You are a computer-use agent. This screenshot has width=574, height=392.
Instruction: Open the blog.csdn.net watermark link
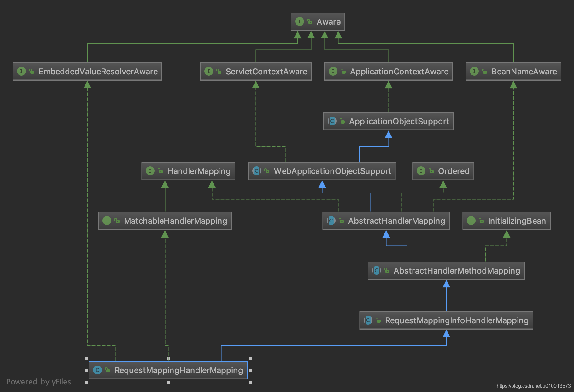[533, 386]
